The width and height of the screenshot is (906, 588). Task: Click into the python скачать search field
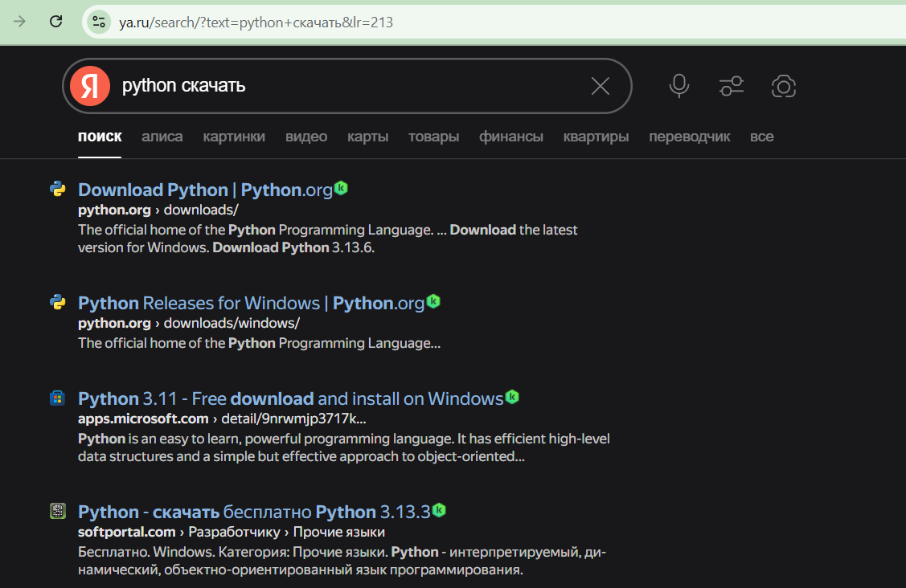pos(346,86)
